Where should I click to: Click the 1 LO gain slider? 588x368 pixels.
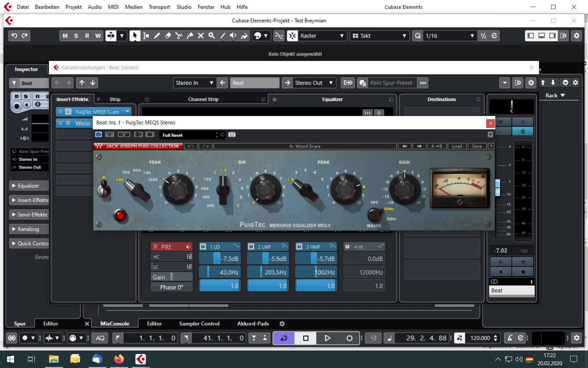[x=220, y=259]
